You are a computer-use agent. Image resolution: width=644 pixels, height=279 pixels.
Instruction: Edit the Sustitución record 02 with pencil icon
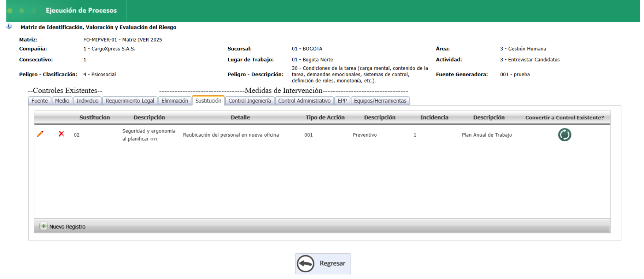coord(40,134)
